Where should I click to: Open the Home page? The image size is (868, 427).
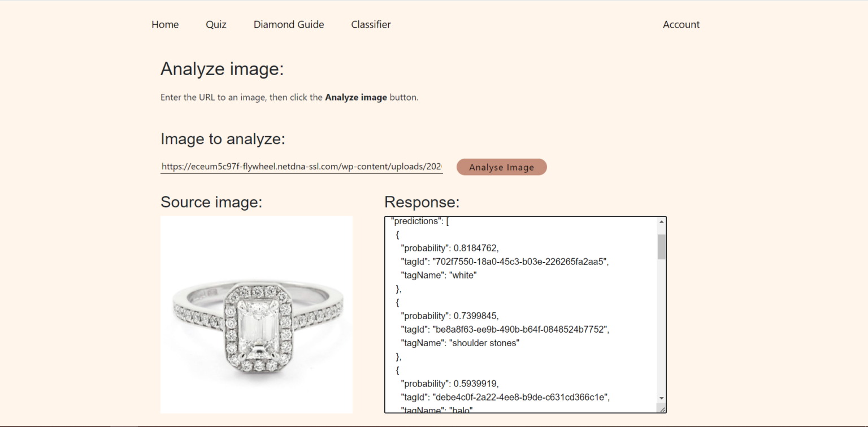[x=165, y=24]
